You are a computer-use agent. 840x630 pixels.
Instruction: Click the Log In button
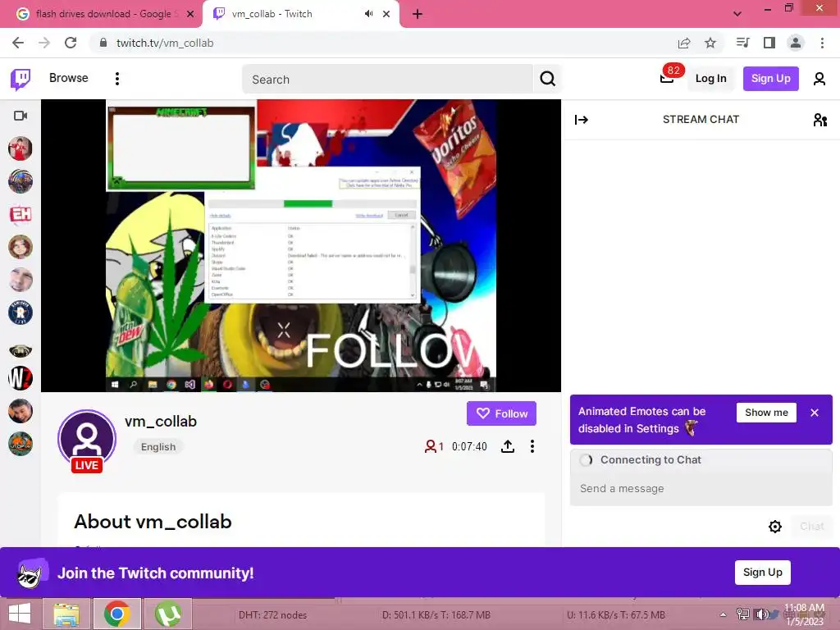[711, 79]
